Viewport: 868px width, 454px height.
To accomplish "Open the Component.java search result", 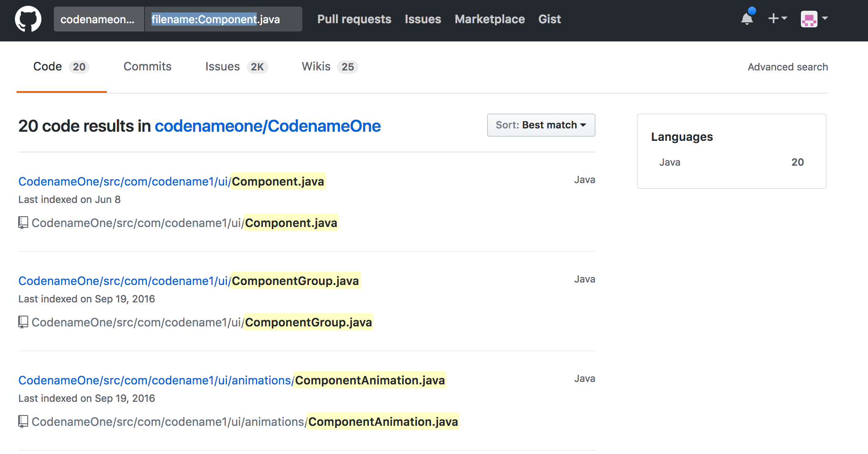I will [171, 181].
